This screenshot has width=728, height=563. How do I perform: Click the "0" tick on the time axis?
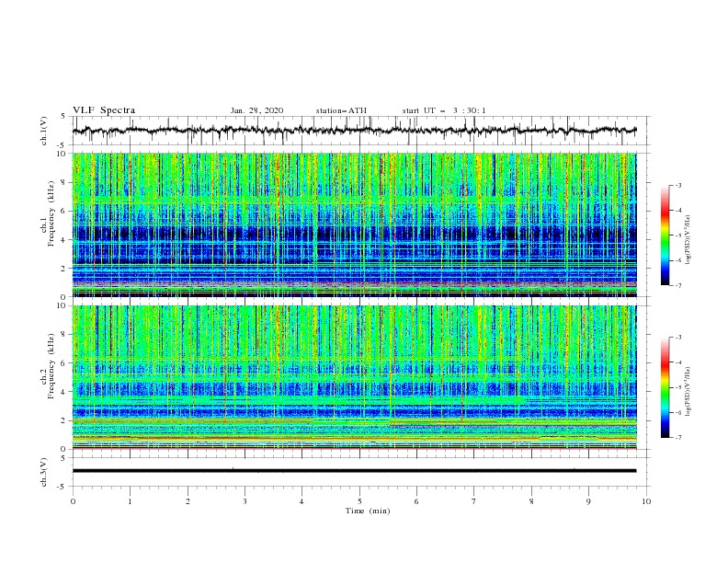pos(73,501)
